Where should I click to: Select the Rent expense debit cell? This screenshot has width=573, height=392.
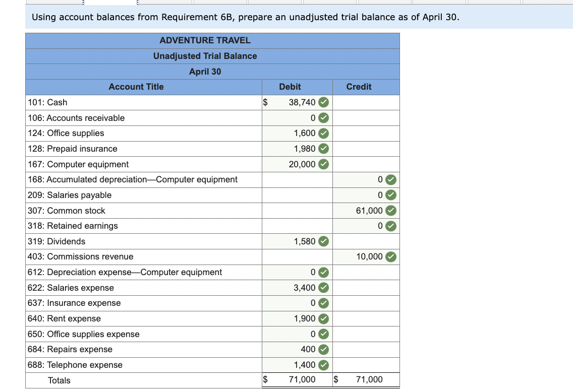tap(297, 318)
